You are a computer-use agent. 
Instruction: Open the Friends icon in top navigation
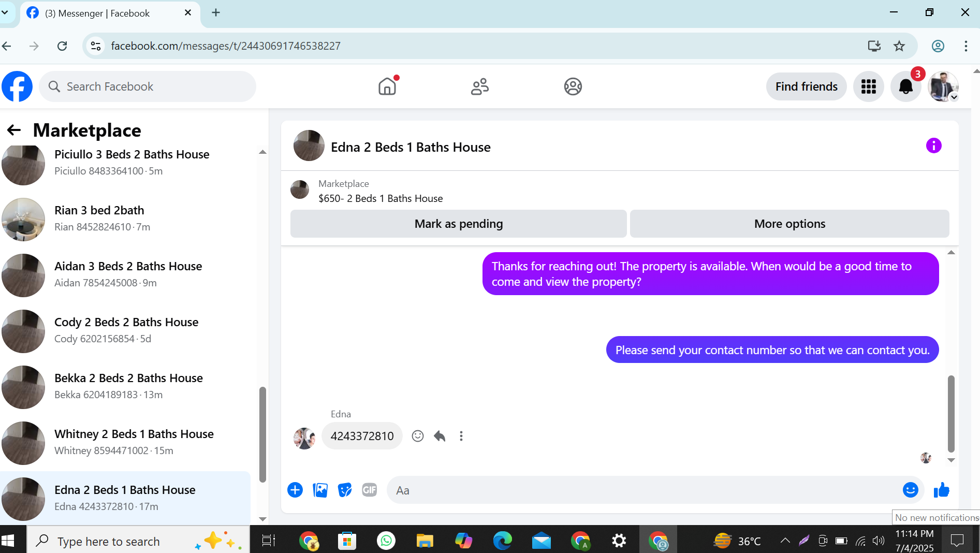click(480, 86)
